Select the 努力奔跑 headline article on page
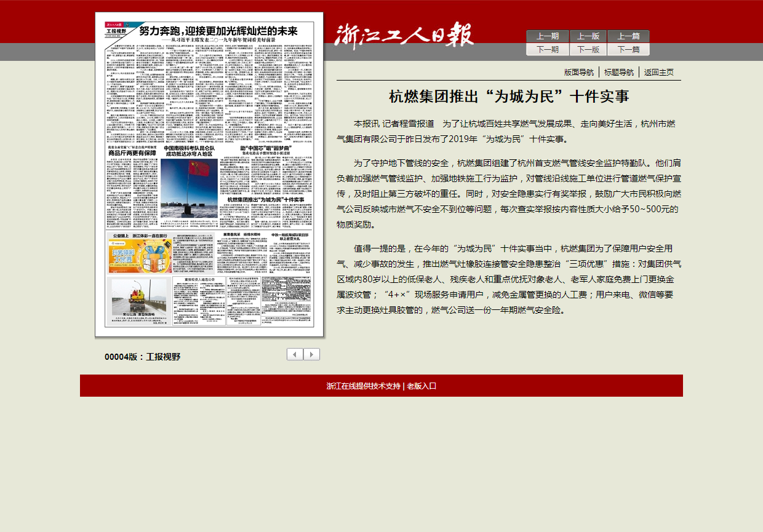This screenshot has width=763, height=532. (218, 32)
